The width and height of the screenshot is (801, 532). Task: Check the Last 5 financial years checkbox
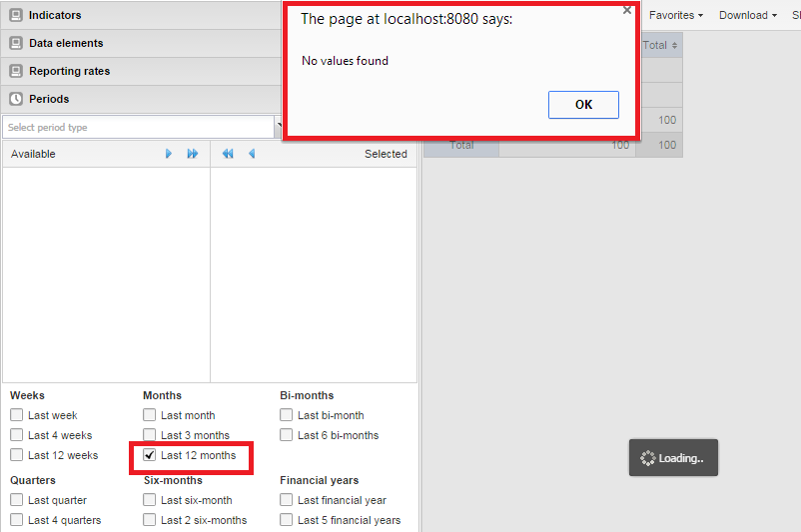tap(286, 519)
